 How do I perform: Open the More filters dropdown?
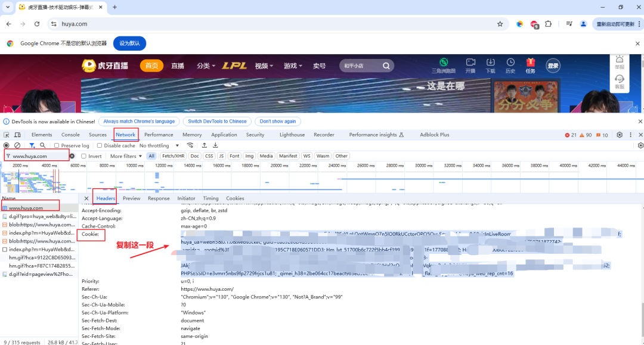coord(126,156)
